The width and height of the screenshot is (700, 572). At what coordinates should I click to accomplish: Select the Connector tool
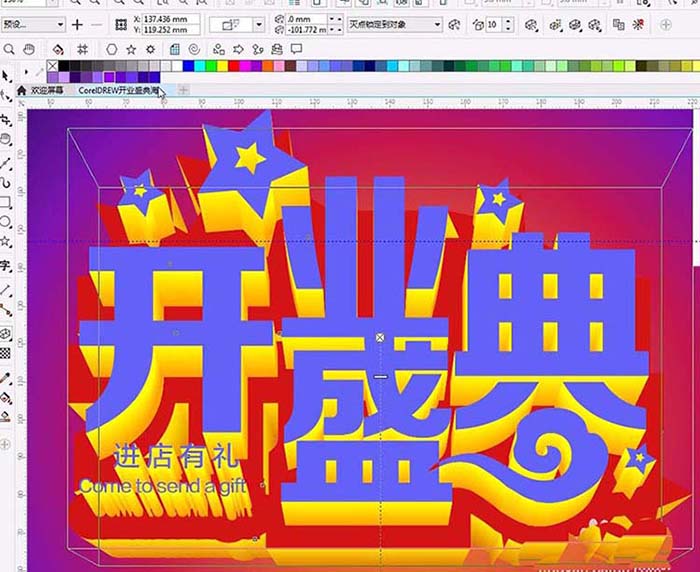tap(5, 309)
